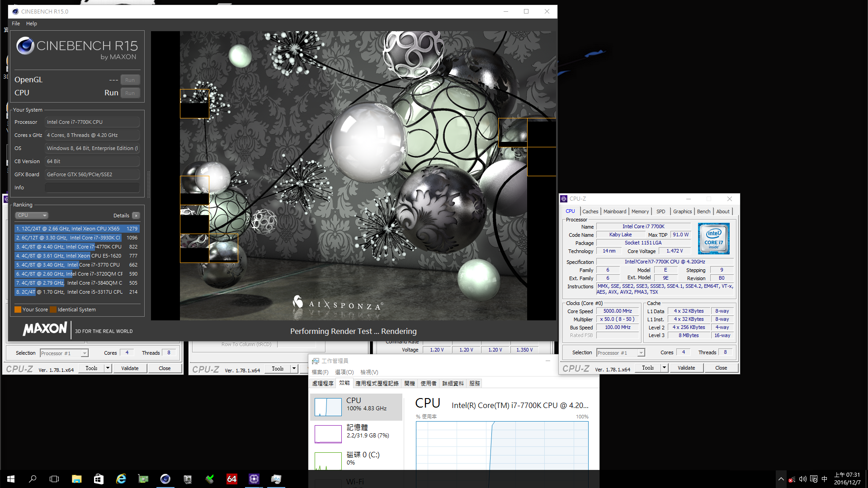Click the disconnected network tray icon
This screenshot has width=868, height=488.
(x=792, y=479)
